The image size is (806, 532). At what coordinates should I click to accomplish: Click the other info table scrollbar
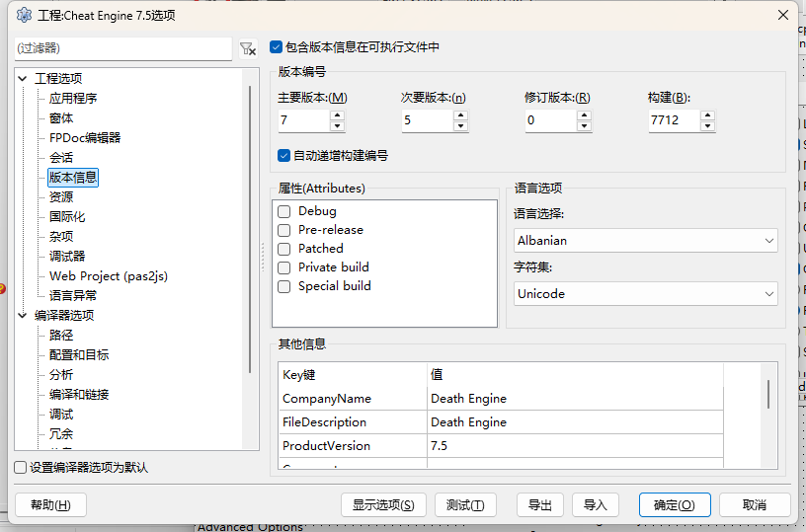(768, 395)
